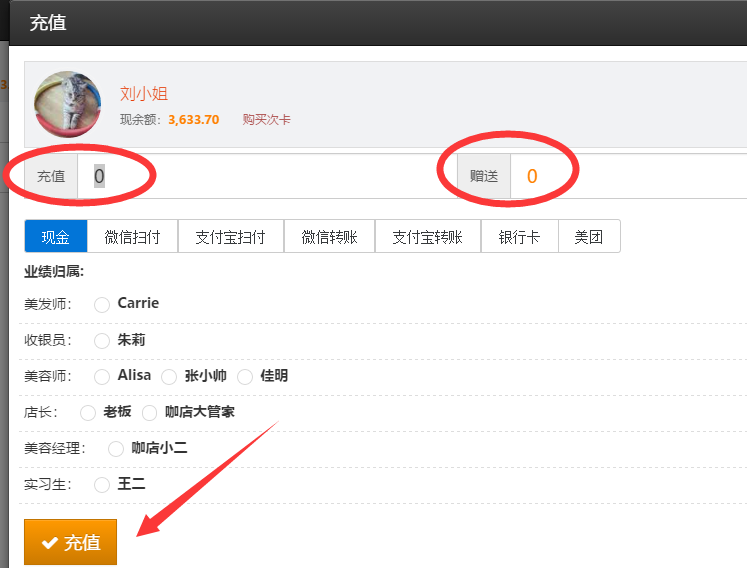Screen dimensions: 747x568
Task: Click the balance value 3,633.70
Action: pyautogui.click(x=193, y=120)
